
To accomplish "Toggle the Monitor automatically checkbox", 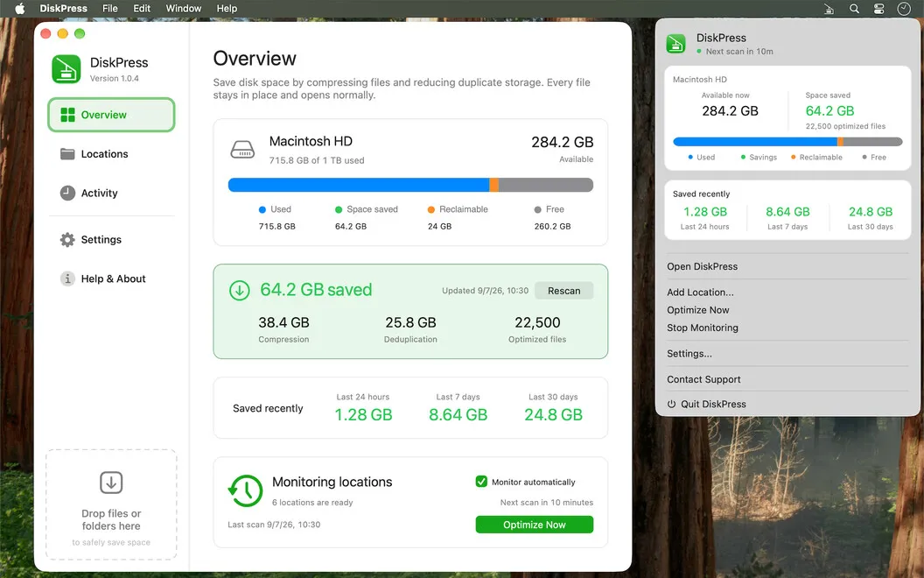I will tap(481, 482).
